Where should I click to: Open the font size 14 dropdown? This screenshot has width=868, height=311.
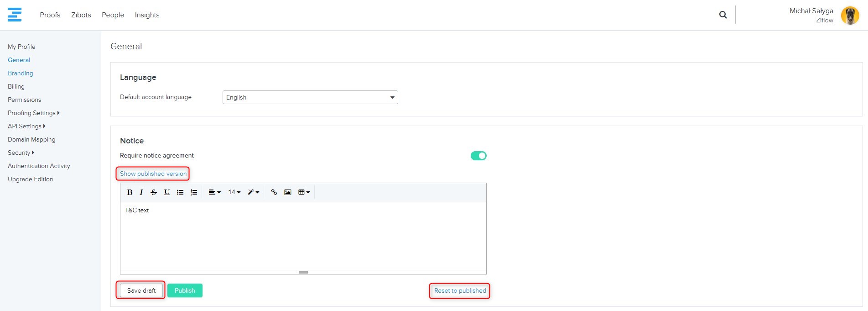coord(234,192)
